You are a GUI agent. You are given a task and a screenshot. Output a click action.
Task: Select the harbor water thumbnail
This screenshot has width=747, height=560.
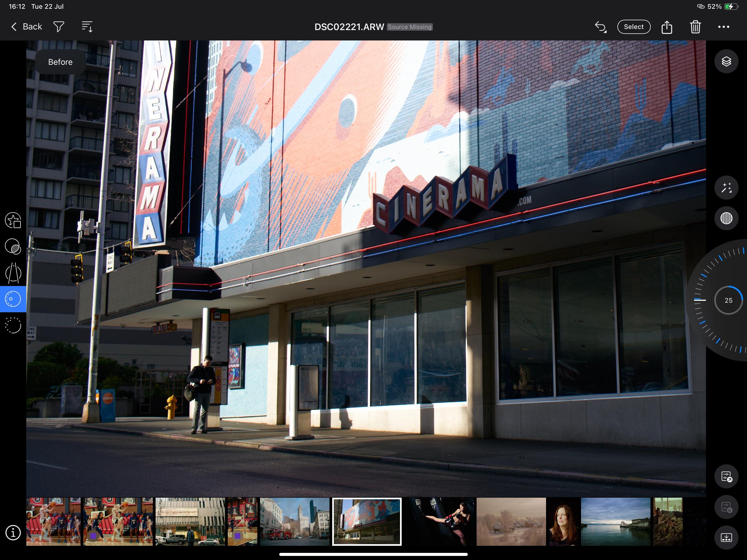pos(615,521)
